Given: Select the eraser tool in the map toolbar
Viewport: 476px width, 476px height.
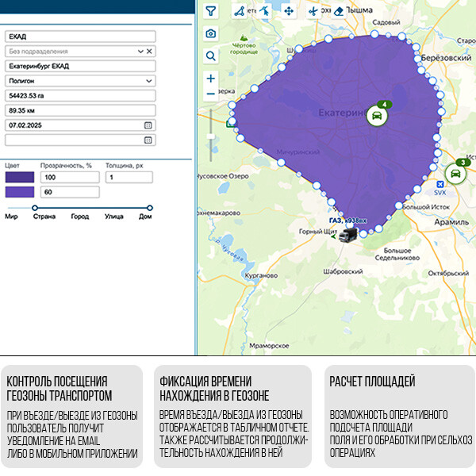Looking at the screenshot, I should (338, 11).
